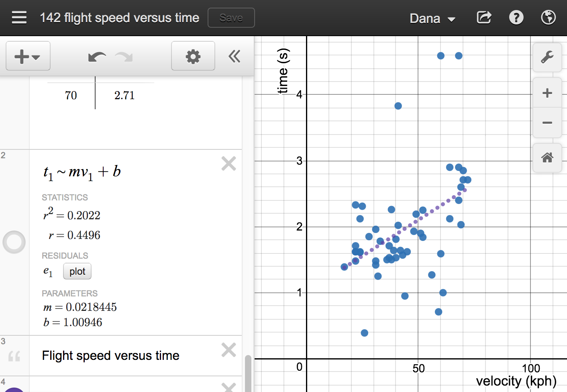Click the residuals plot button
This screenshot has height=392, width=567.
(x=77, y=272)
